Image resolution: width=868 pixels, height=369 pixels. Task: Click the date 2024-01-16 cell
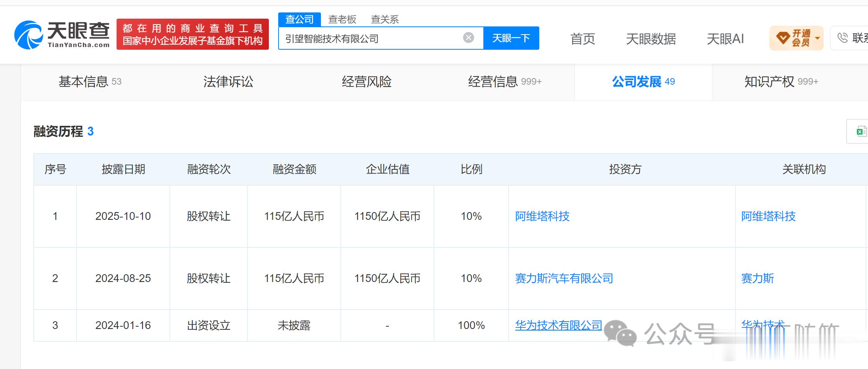pyautogui.click(x=123, y=325)
